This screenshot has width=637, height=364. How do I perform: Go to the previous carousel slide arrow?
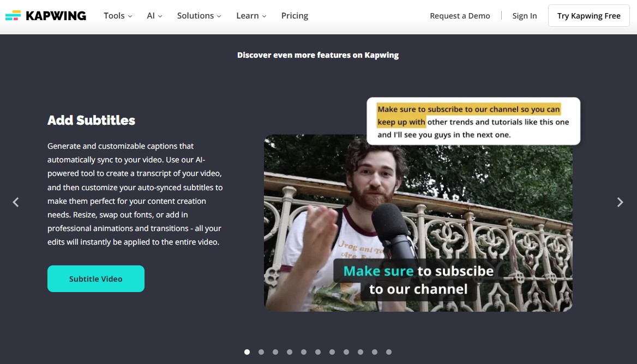(x=16, y=202)
